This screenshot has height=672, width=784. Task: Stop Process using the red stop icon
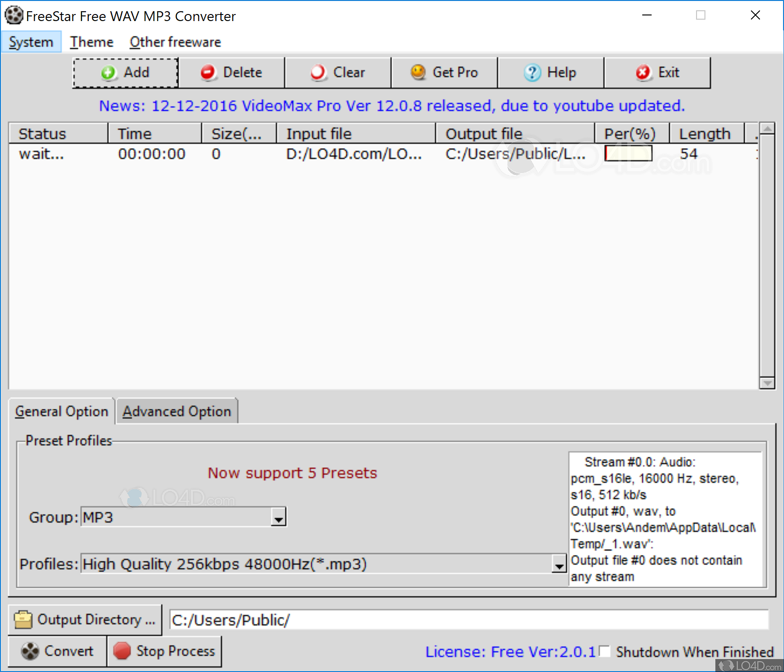[x=164, y=651]
